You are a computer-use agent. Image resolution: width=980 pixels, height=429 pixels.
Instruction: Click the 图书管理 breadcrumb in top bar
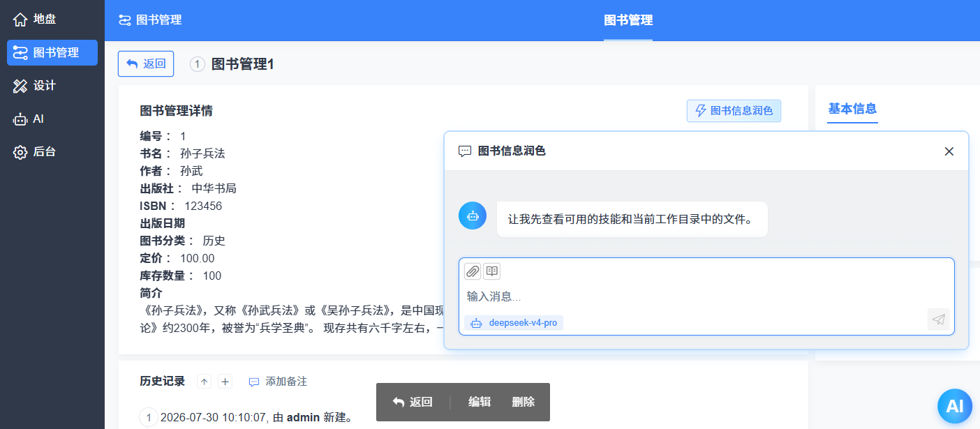pos(150,20)
